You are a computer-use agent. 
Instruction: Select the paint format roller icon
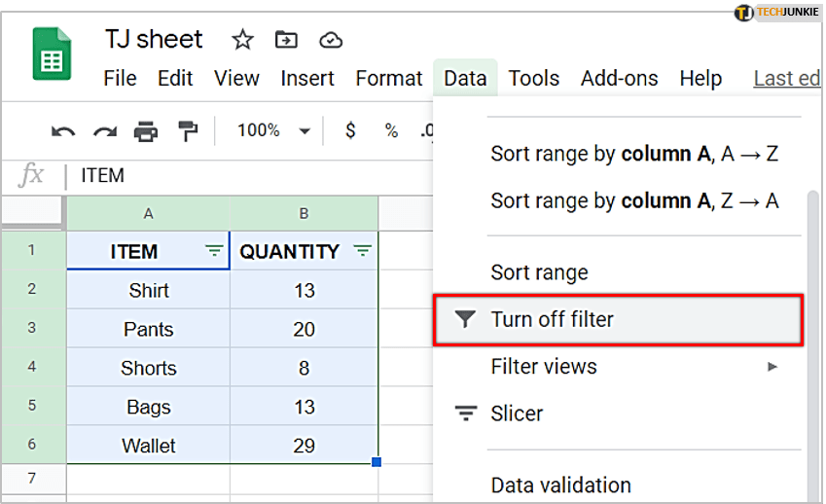pyautogui.click(x=187, y=130)
